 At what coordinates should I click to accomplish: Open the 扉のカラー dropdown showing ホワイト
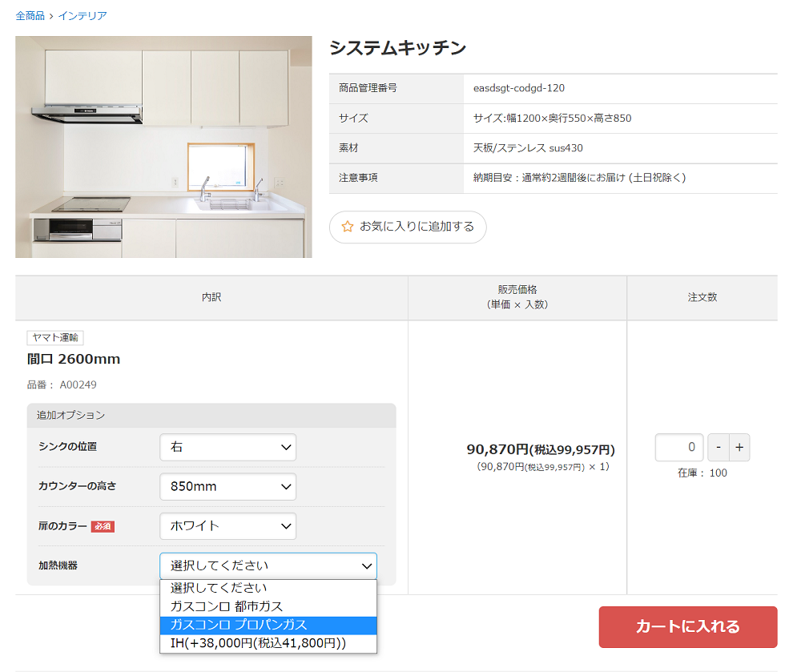[227, 526]
